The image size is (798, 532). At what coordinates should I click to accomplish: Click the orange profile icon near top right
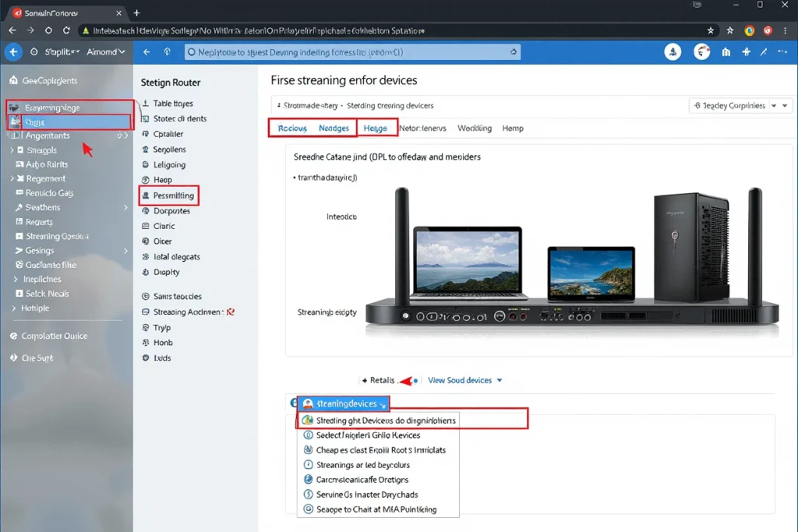point(749,30)
